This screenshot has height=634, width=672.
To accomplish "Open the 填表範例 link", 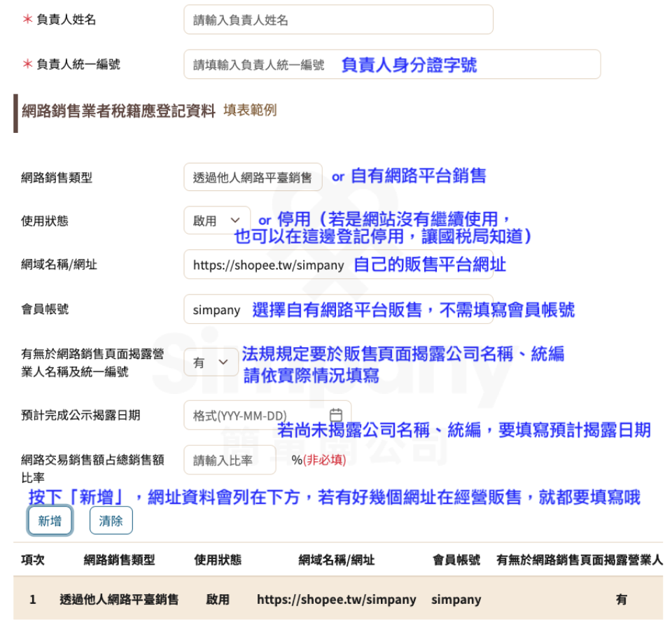I will coord(250,110).
